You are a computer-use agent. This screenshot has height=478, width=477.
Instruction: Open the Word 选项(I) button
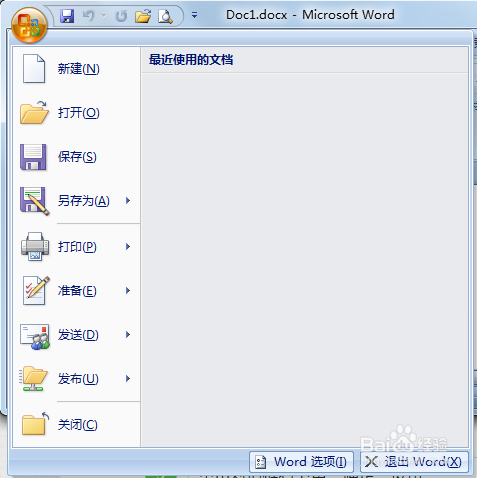click(x=301, y=462)
